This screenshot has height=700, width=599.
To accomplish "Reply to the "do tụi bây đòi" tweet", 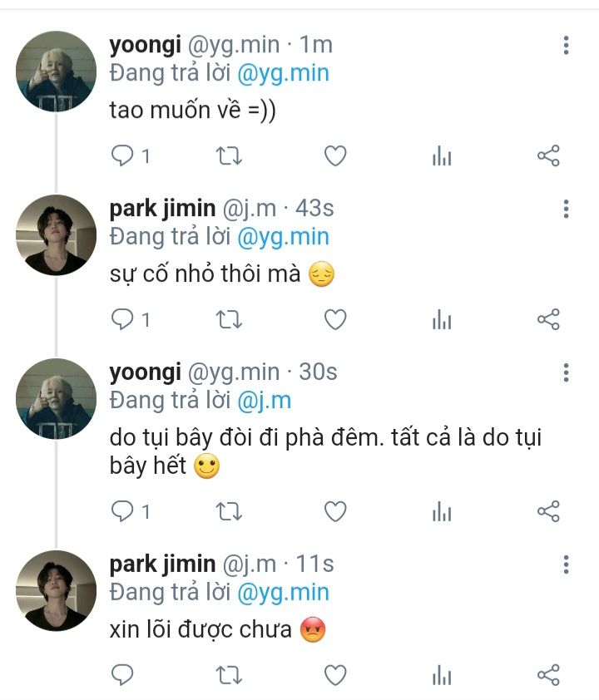I will pyautogui.click(x=122, y=511).
